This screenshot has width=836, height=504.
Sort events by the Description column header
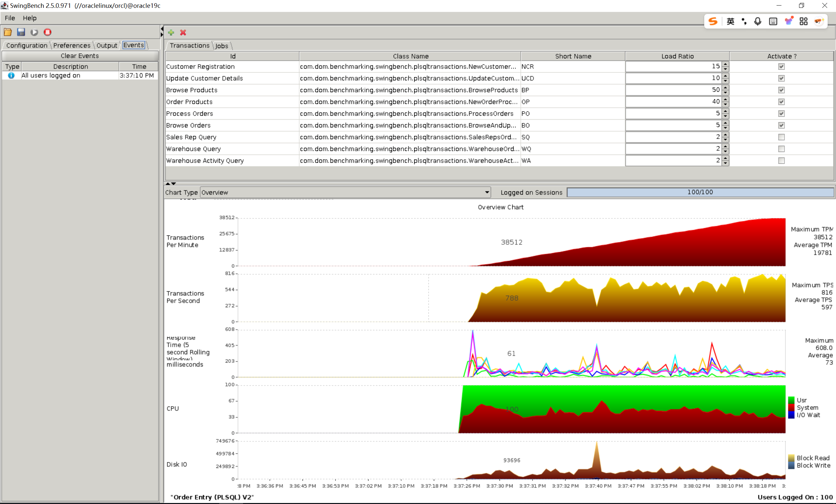(x=70, y=67)
